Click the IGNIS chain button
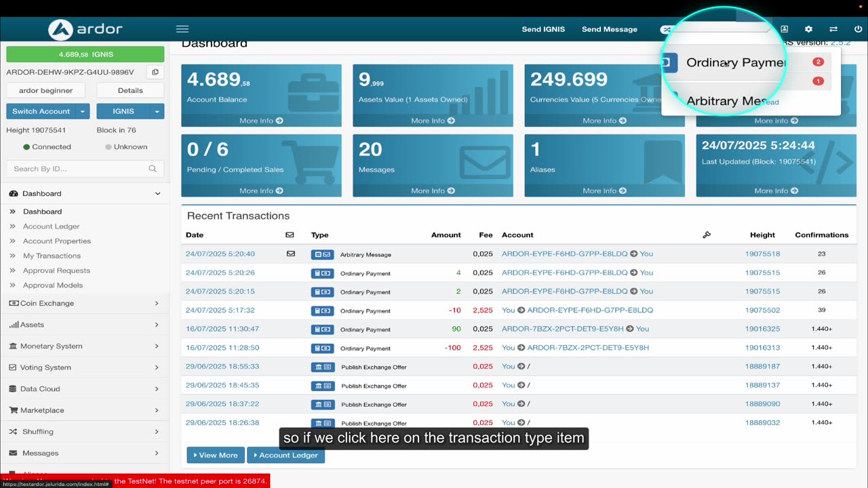868x488 pixels. 123,111
